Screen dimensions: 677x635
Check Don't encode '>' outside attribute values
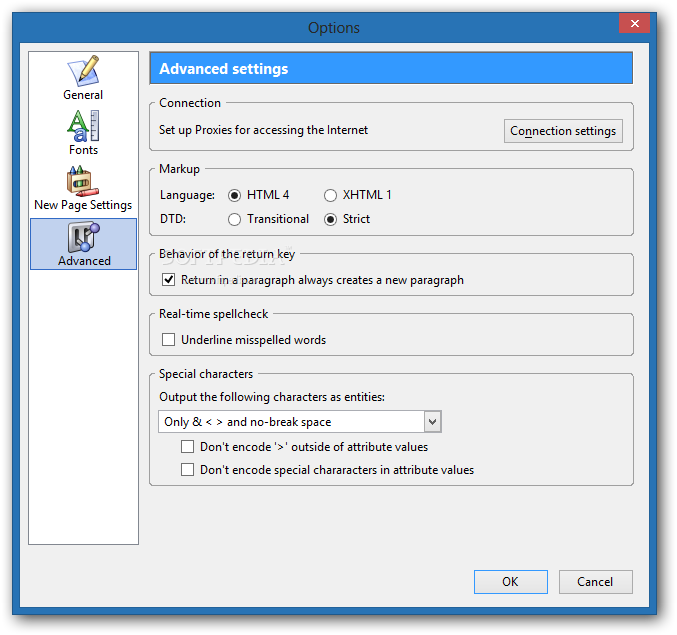coord(187,447)
